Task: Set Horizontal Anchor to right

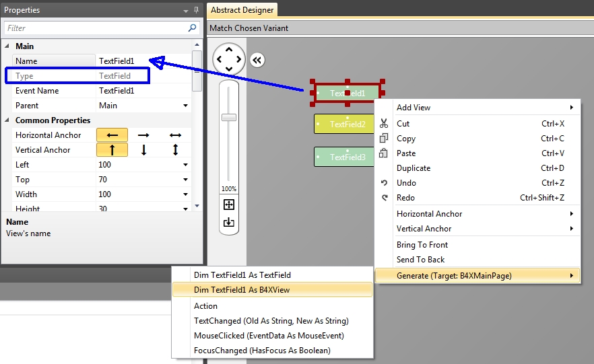Action: (x=143, y=135)
